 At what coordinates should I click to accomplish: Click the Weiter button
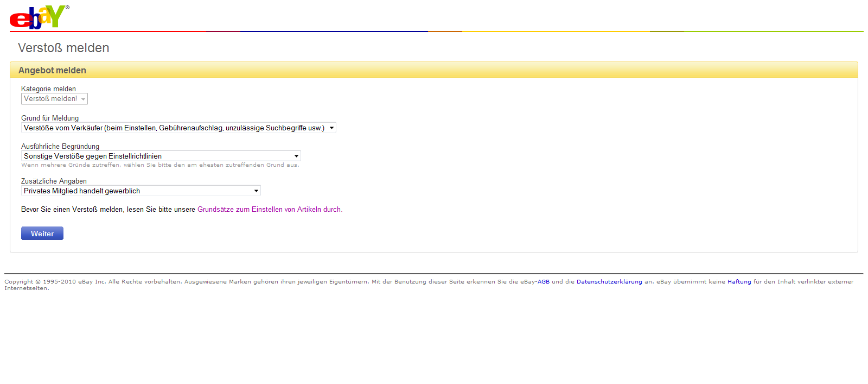[42, 234]
